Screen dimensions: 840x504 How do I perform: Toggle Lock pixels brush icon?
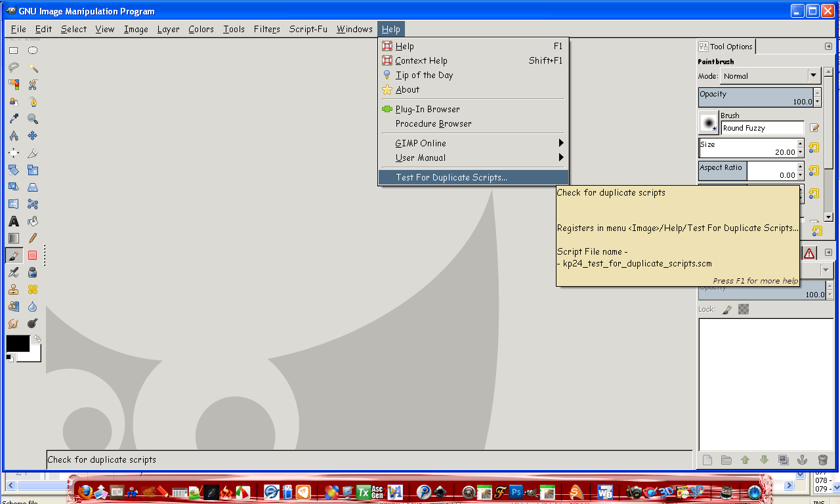click(x=727, y=309)
